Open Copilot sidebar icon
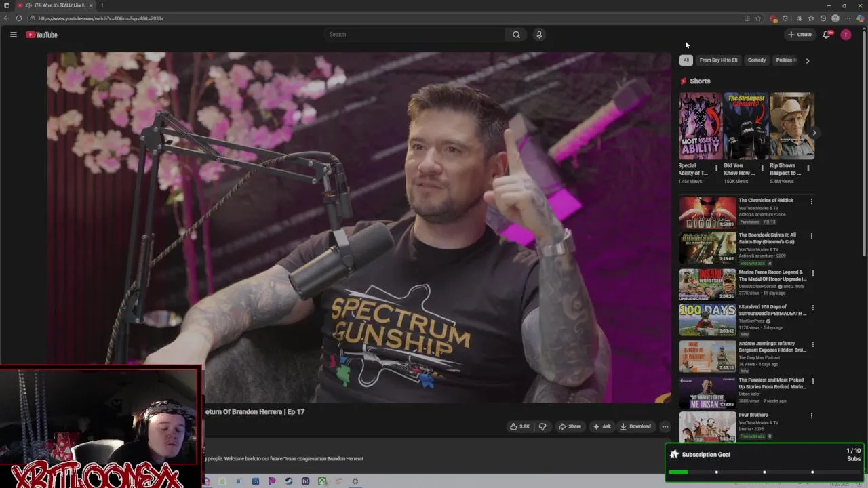Viewport: 868px width, 488px height. click(860, 18)
